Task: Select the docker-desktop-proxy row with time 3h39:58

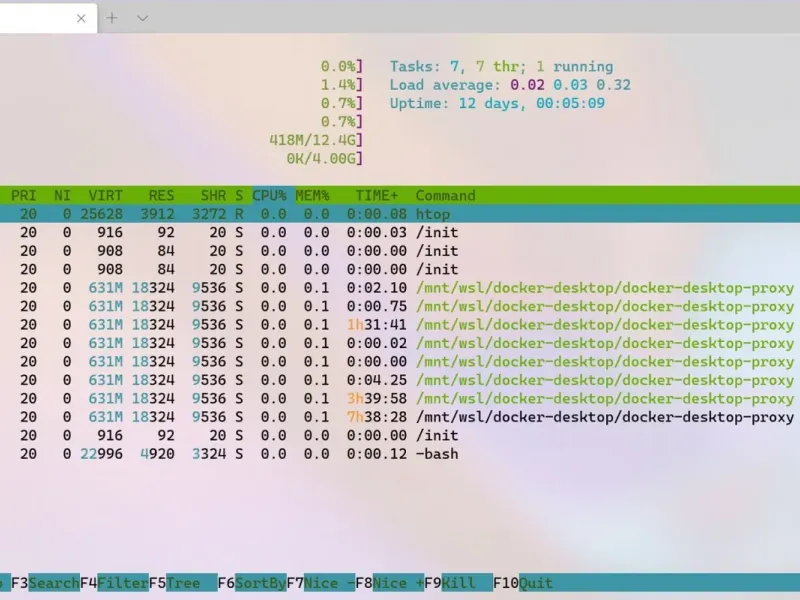Action: pyautogui.click(x=400, y=398)
